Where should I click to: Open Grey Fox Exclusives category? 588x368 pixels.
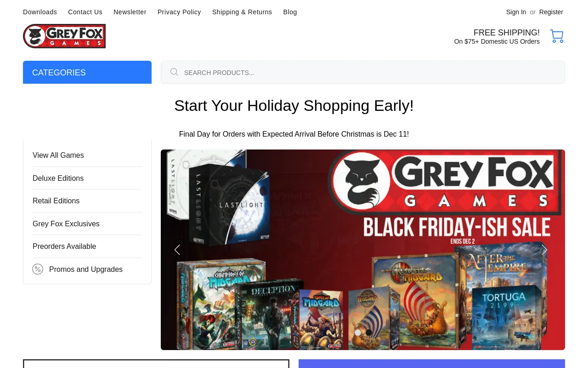click(87, 224)
